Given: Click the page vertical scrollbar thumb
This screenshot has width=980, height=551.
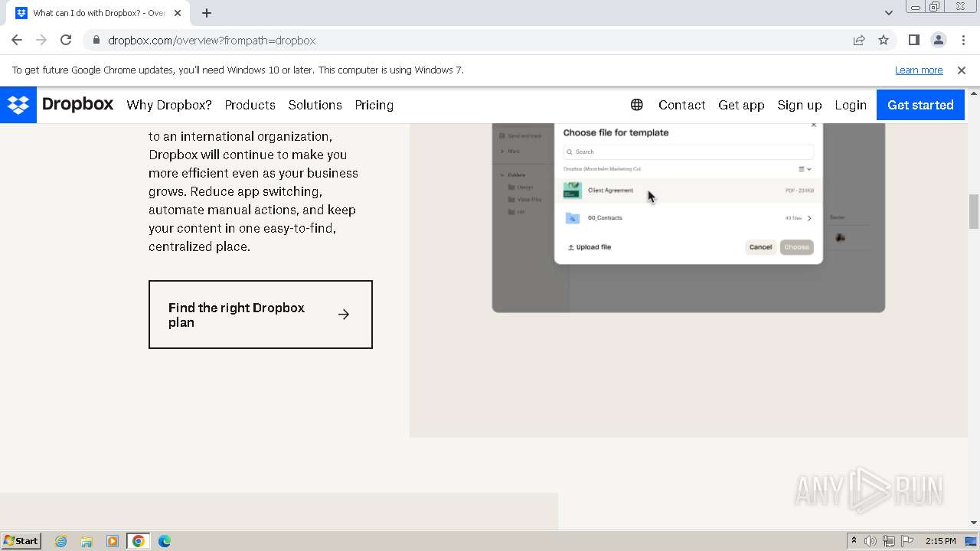Looking at the screenshot, I should [x=974, y=211].
